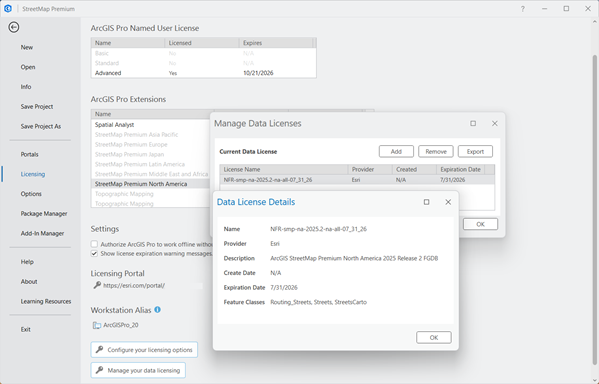
Task: Click the ArcGIS Pro app logo icon
Action: point(8,8)
